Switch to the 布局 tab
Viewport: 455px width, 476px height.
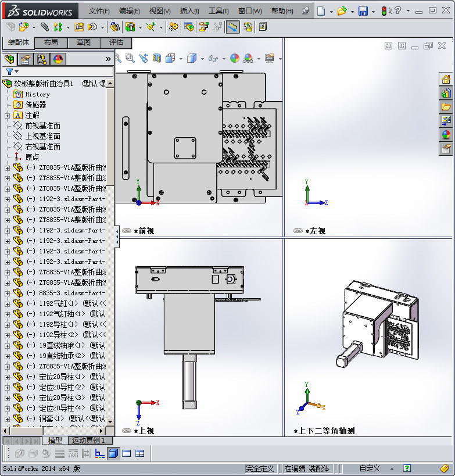[x=51, y=42]
